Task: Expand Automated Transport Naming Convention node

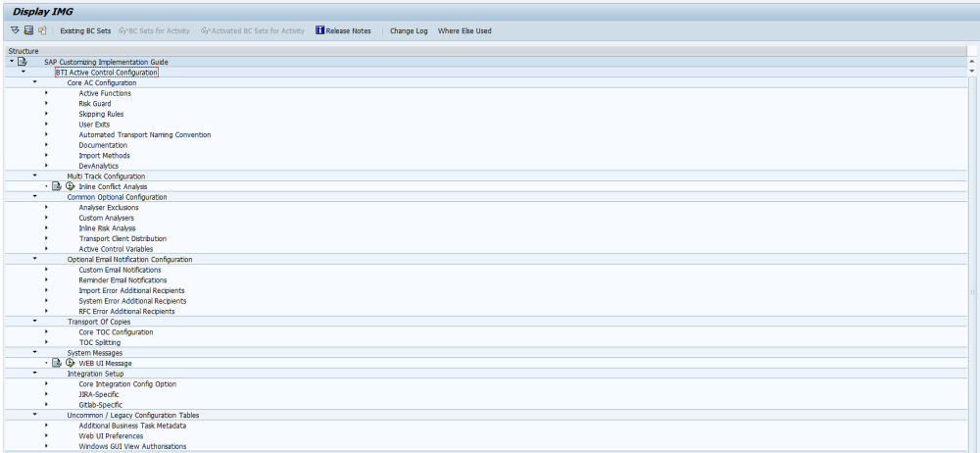Action: (x=47, y=134)
